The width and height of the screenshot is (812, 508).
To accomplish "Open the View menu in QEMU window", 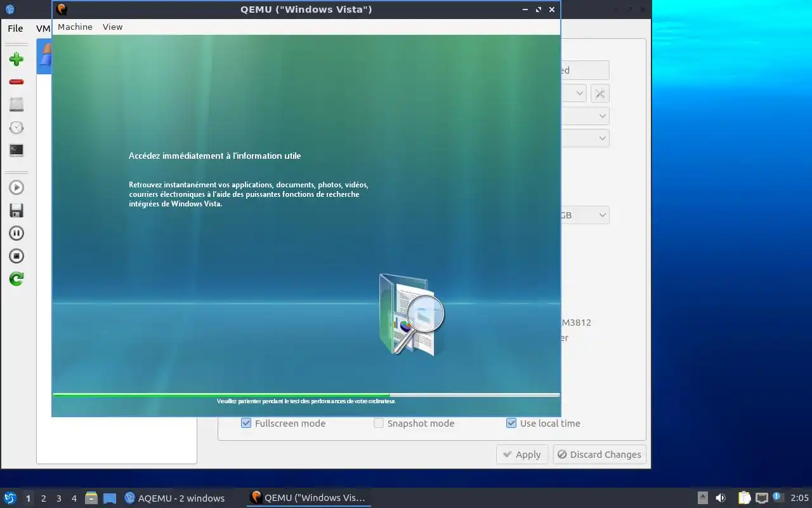I will 112,27.
